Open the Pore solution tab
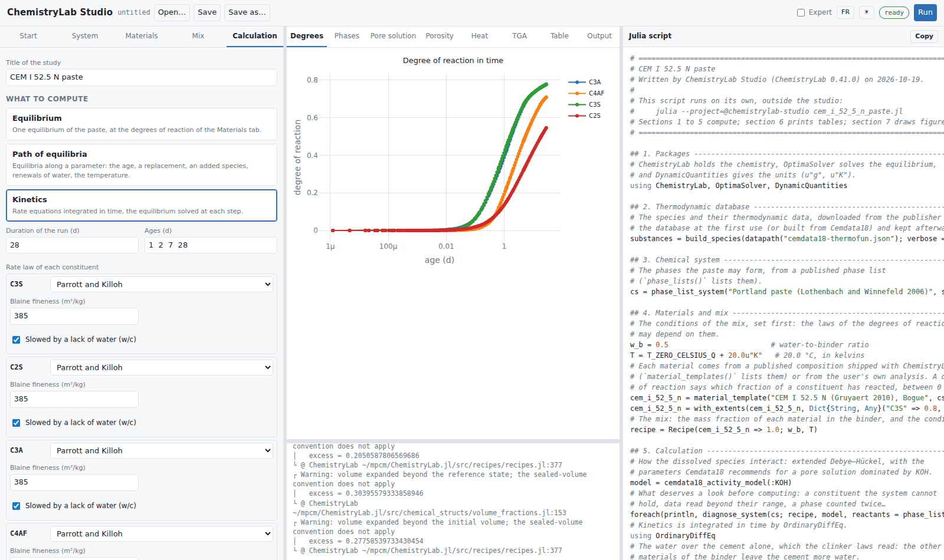The height and width of the screenshot is (560, 944). 393,36
